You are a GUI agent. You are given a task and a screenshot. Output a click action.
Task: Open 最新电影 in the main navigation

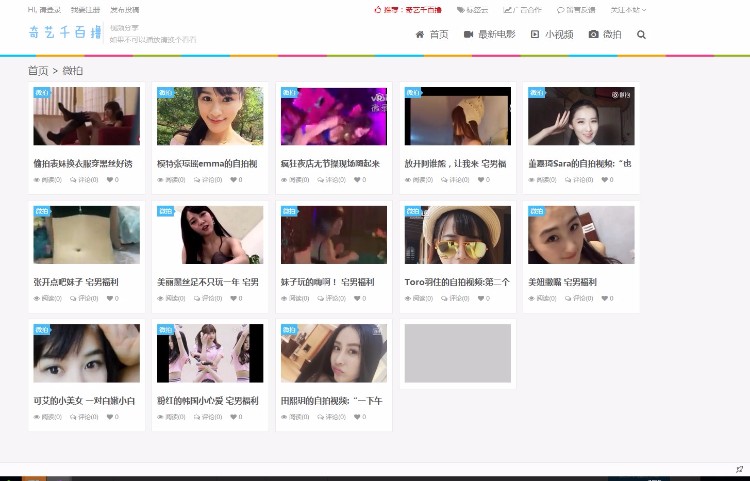[490, 34]
